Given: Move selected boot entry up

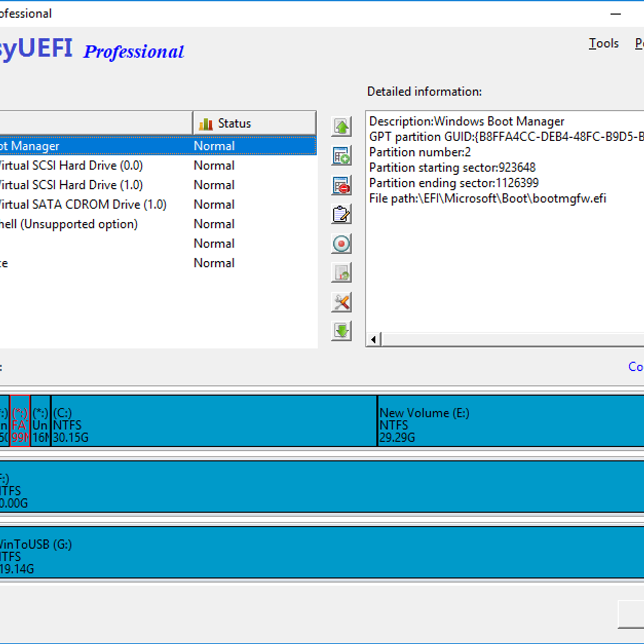Looking at the screenshot, I should tap(341, 127).
